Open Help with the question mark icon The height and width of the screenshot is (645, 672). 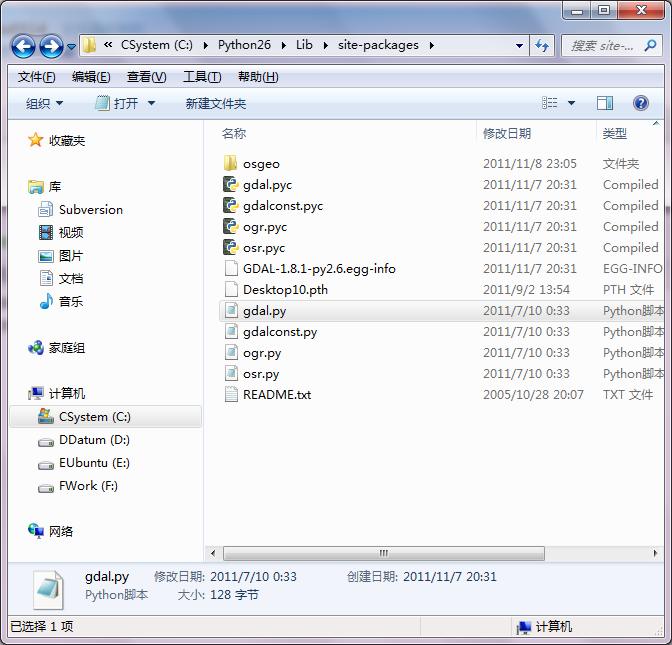(641, 103)
